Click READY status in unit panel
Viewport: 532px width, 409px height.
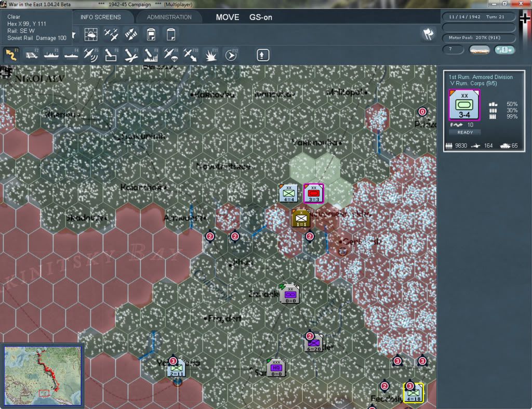point(465,133)
